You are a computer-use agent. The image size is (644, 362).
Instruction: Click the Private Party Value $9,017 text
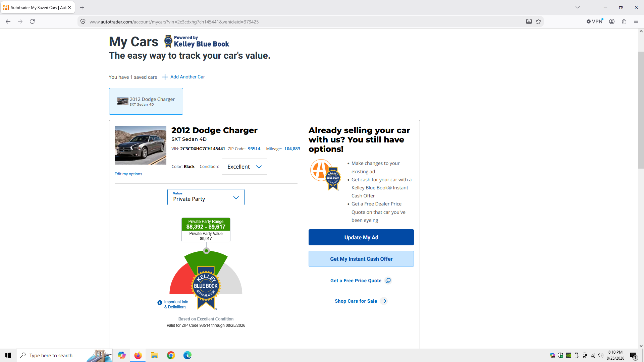pyautogui.click(x=206, y=236)
